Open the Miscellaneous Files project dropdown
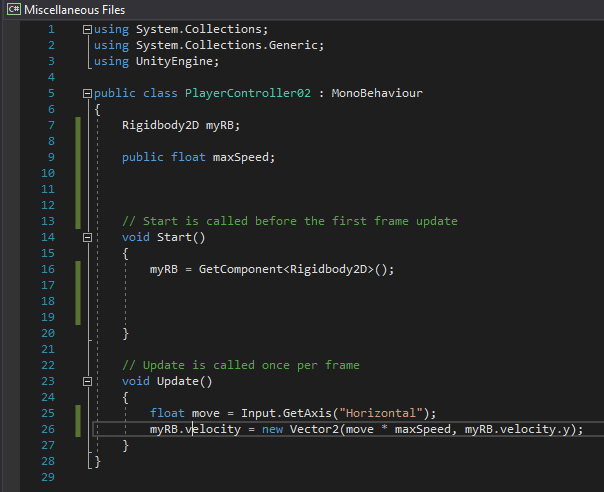604x492 pixels. [74, 10]
